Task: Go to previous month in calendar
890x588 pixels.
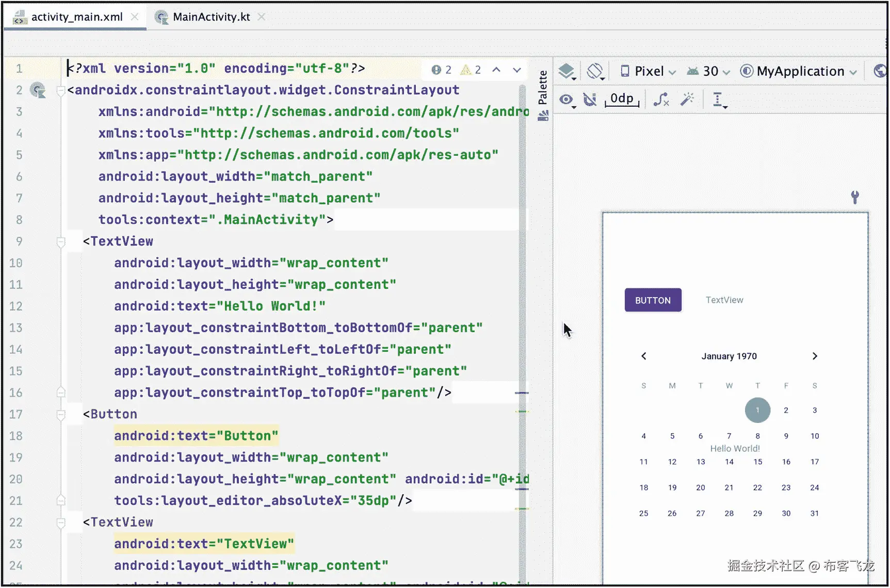Action: pyautogui.click(x=644, y=356)
